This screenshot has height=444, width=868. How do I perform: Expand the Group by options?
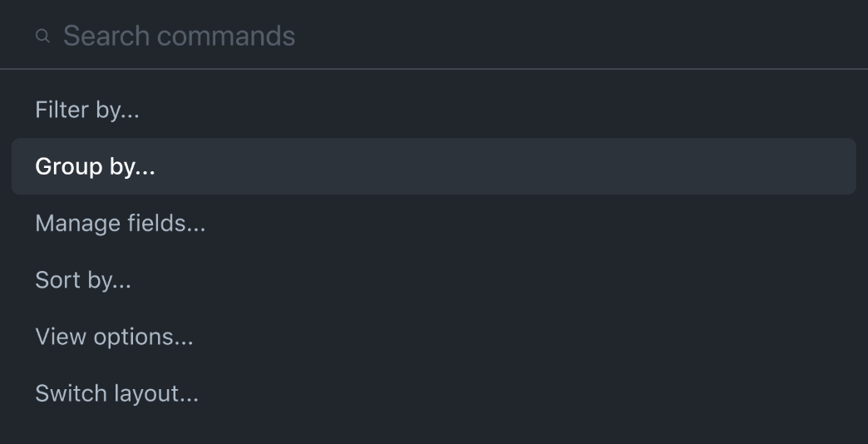pyautogui.click(x=96, y=166)
